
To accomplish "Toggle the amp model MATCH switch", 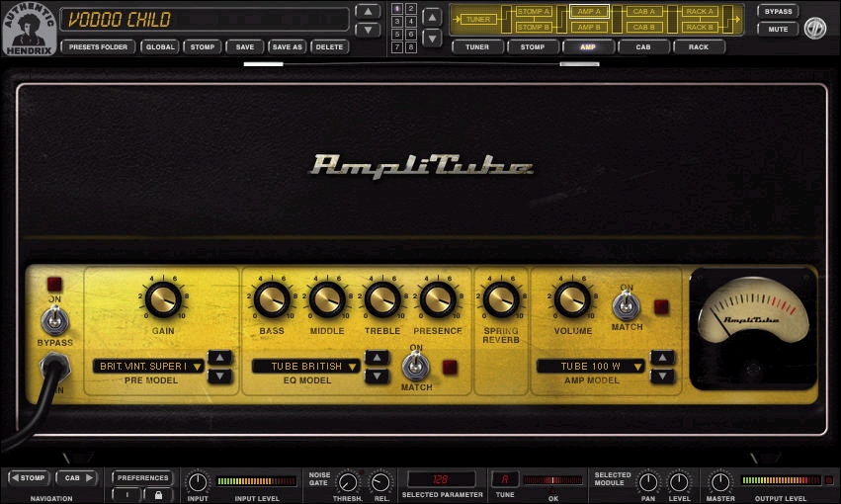I will click(x=626, y=305).
